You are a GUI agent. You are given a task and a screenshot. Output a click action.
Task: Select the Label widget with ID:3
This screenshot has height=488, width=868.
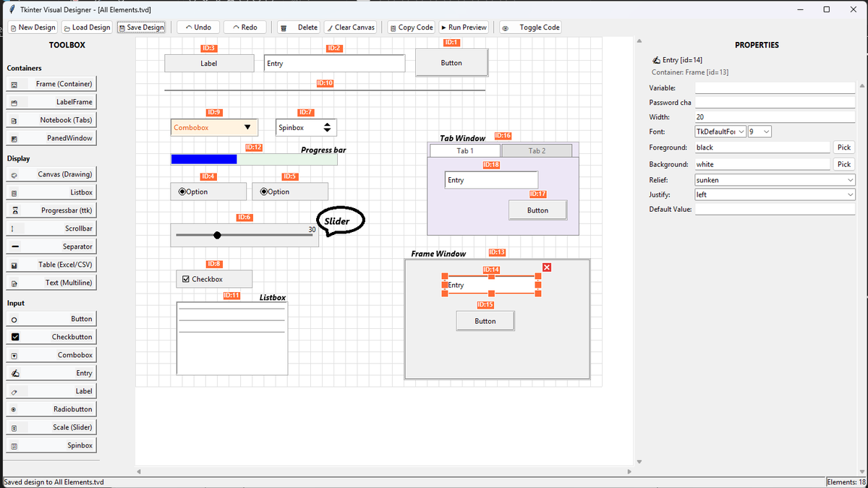click(x=209, y=63)
